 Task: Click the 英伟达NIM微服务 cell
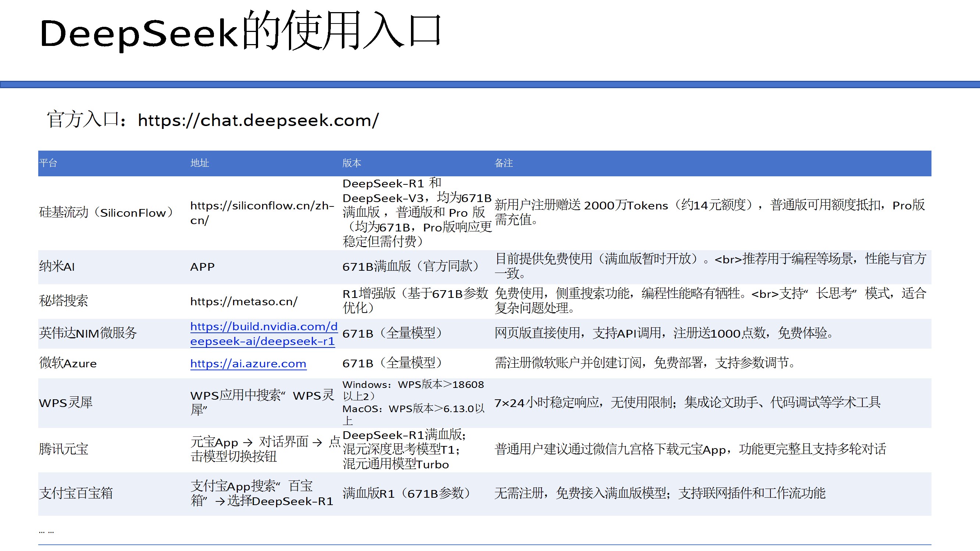click(x=88, y=333)
